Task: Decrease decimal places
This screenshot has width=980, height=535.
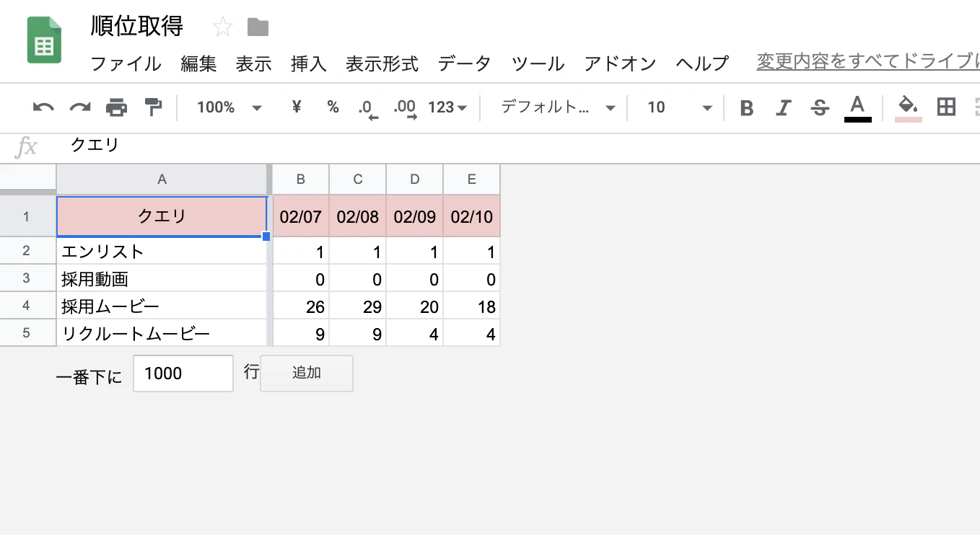Action: pyautogui.click(x=368, y=109)
